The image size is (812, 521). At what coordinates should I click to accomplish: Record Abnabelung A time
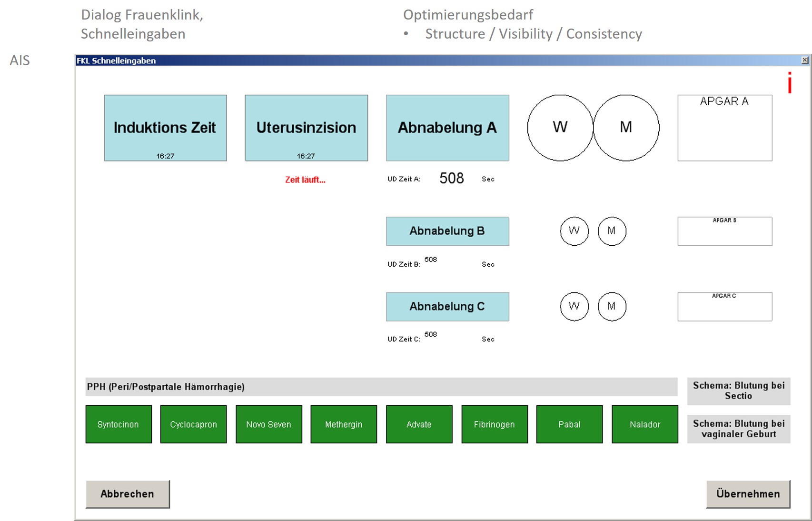pyautogui.click(x=447, y=128)
